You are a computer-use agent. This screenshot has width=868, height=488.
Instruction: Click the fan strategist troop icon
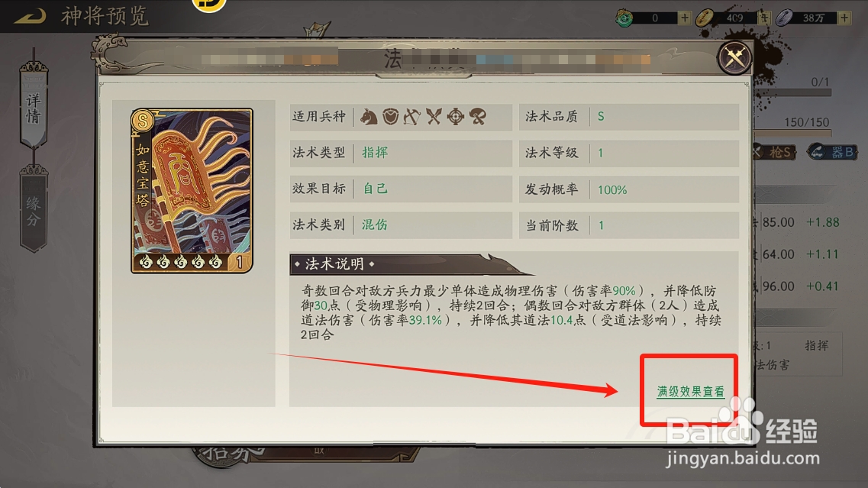pos(478,117)
